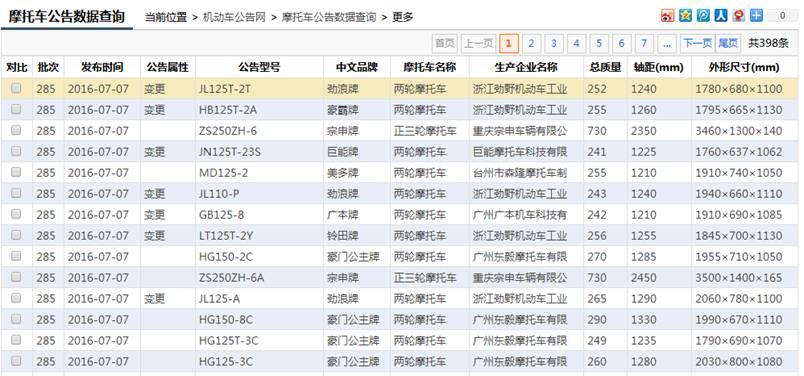Click 外形尺寸(mm) column header
Screen dimensions: 804x376
click(x=744, y=67)
